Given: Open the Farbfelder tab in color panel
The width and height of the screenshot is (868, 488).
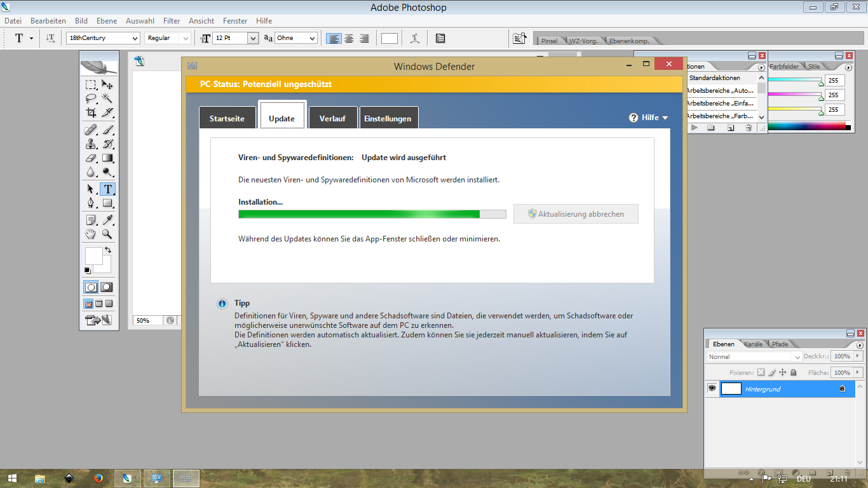Looking at the screenshot, I should (783, 66).
